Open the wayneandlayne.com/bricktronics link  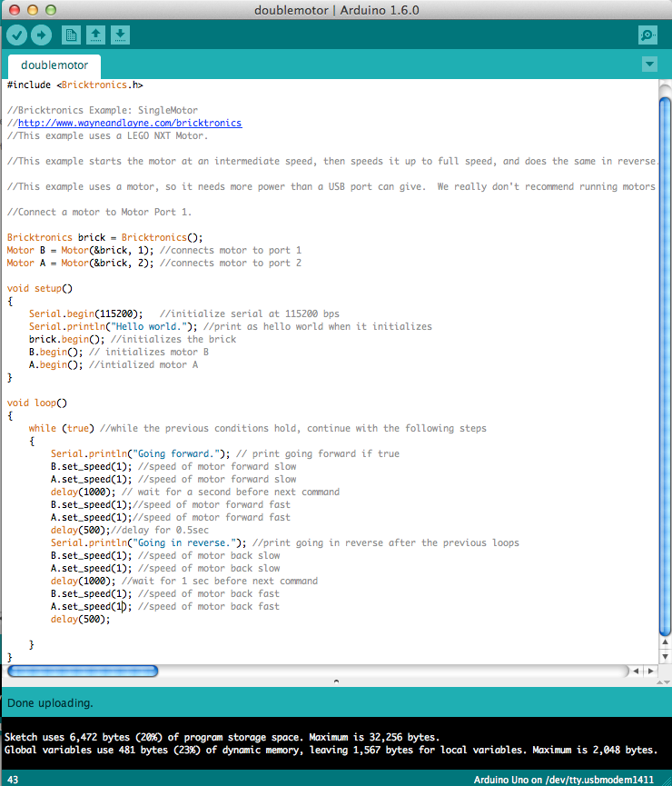[130, 123]
